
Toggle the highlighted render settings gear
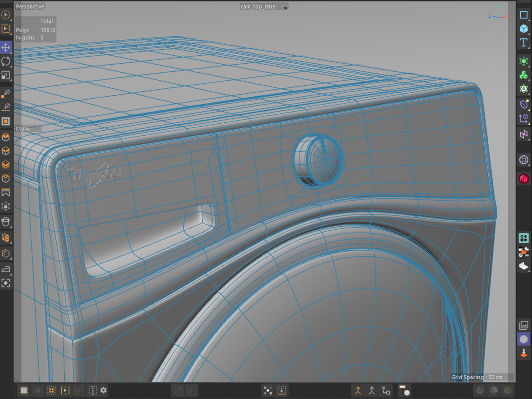tap(523, 339)
